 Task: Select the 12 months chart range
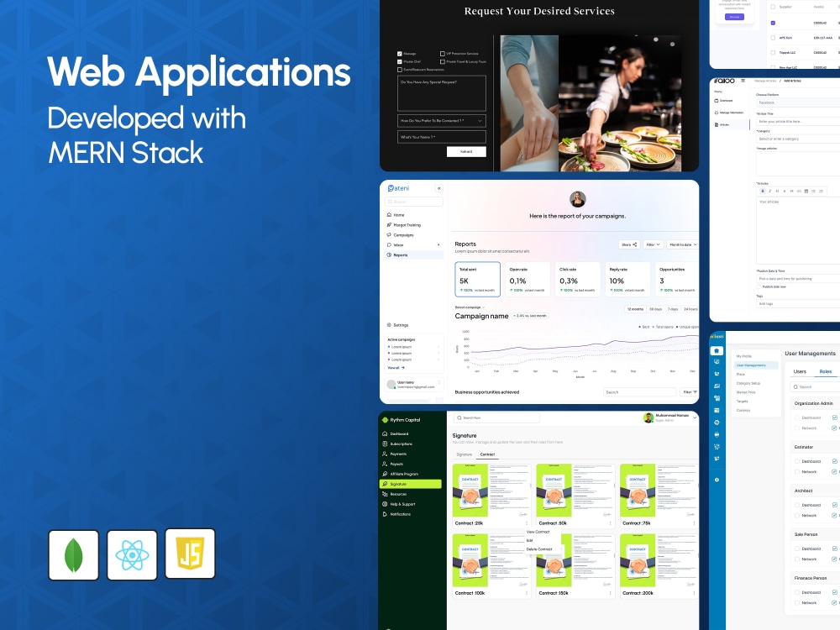(635, 309)
